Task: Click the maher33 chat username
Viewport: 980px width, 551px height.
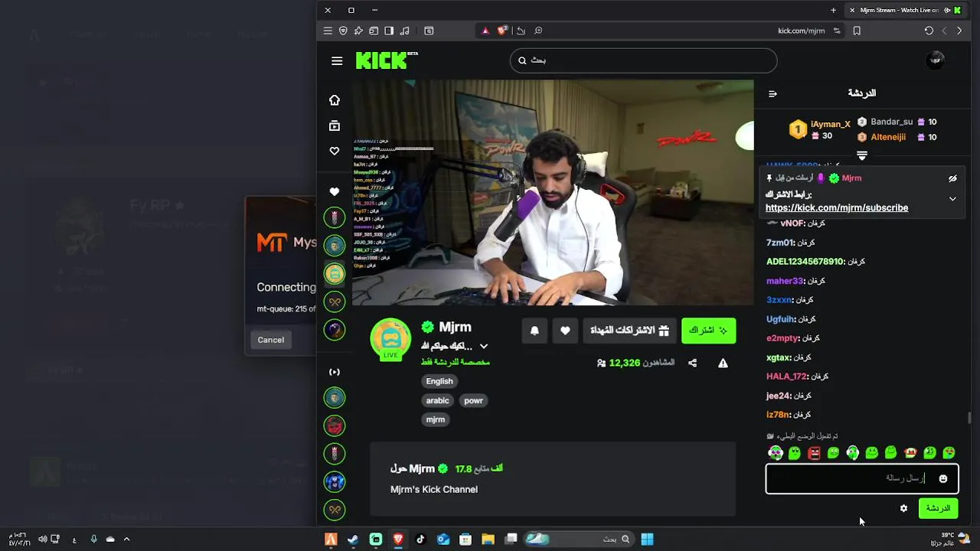Action: coord(786,281)
